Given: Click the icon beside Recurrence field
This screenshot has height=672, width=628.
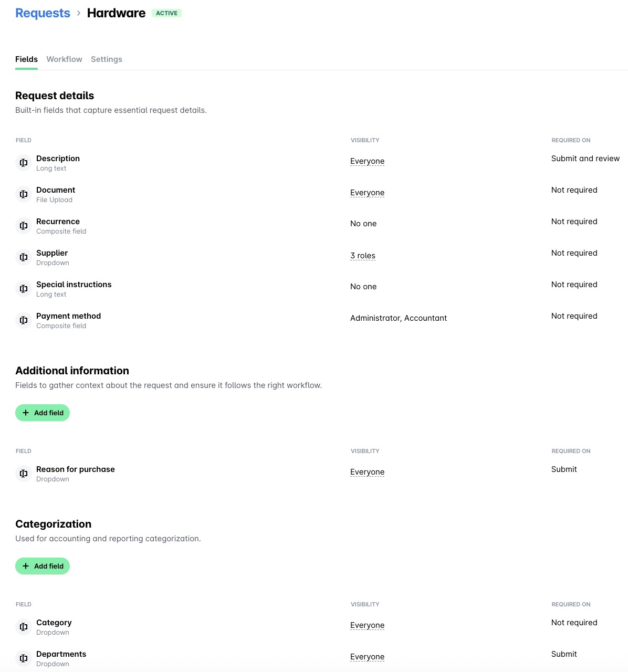Looking at the screenshot, I should (x=24, y=226).
